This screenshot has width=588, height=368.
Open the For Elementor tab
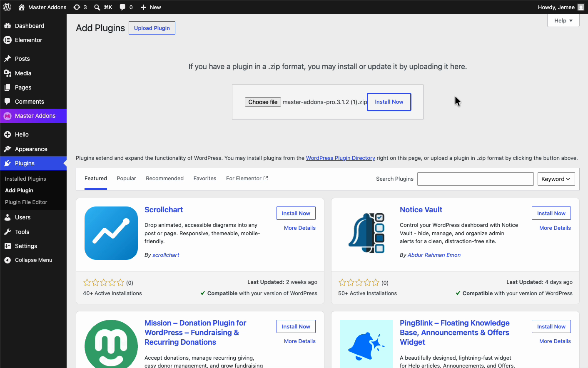tap(247, 178)
